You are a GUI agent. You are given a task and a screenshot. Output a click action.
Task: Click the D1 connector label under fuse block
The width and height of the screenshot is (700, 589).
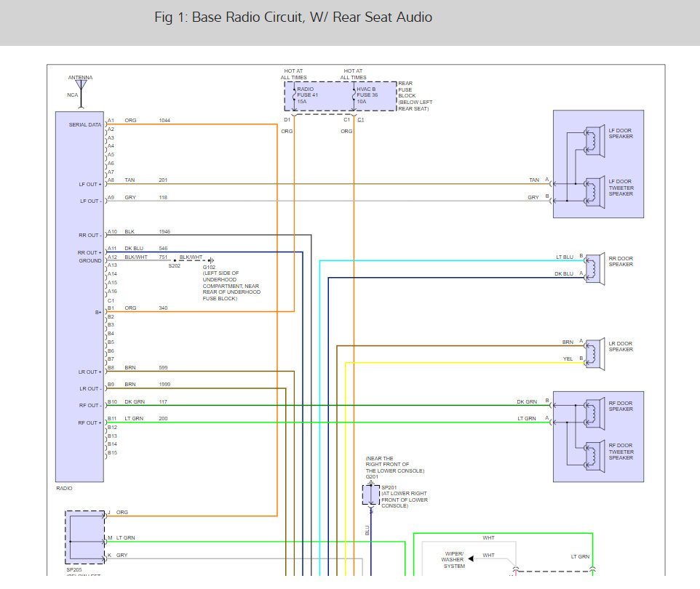coord(287,120)
